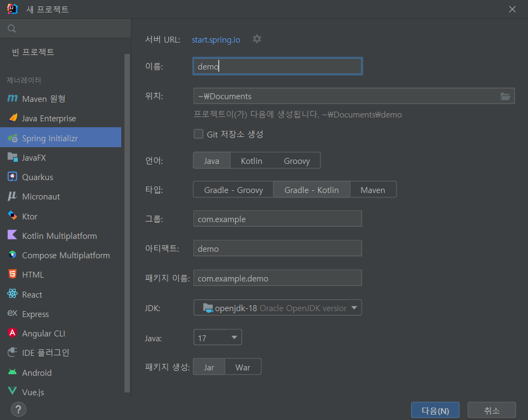The width and height of the screenshot is (528, 420).
Task: Click the Quarkus generator icon
Action: pyautogui.click(x=12, y=177)
